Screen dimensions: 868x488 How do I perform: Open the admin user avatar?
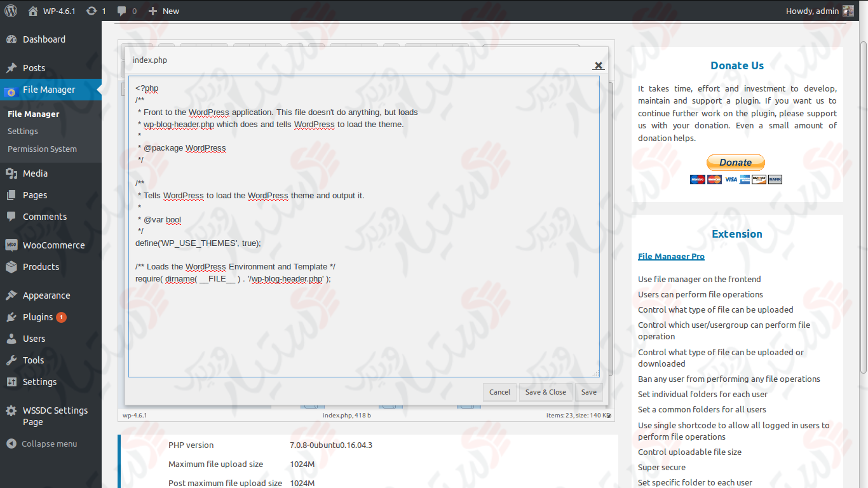click(x=848, y=11)
